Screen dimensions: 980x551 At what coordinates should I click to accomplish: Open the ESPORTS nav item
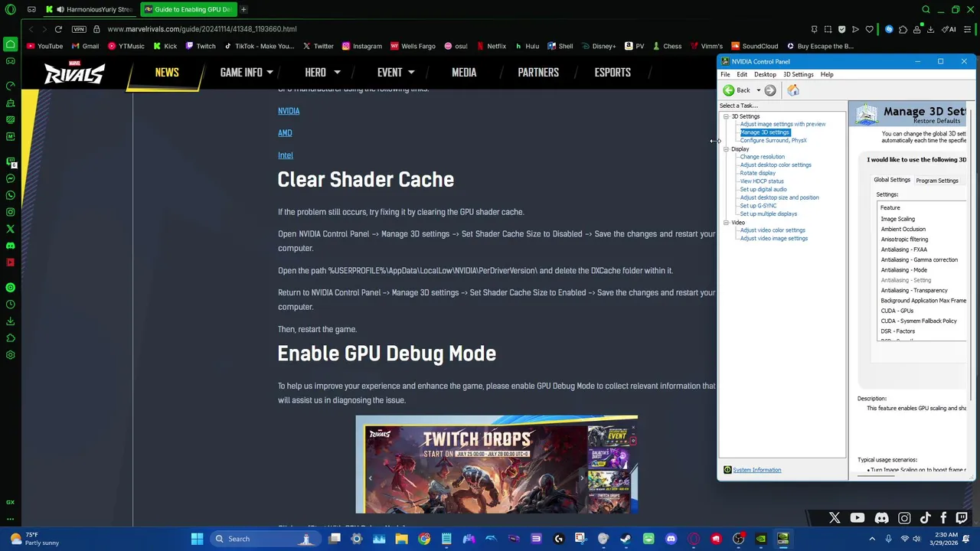(x=612, y=72)
